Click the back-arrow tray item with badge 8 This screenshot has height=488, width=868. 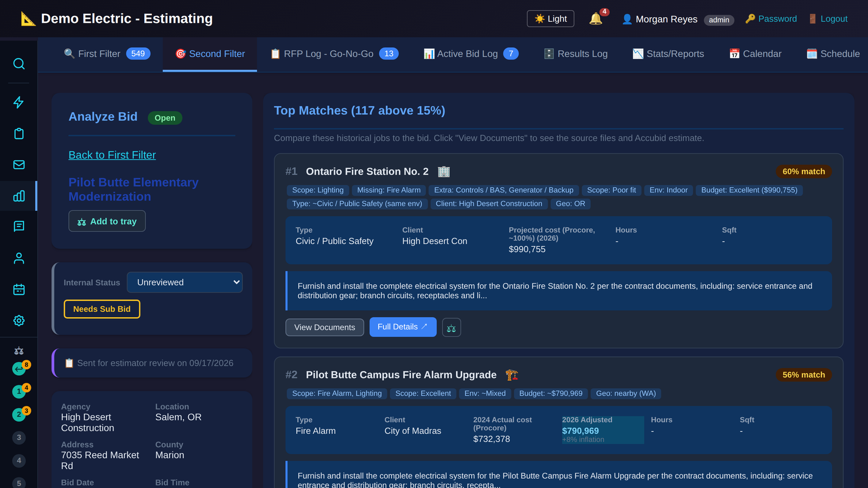pyautogui.click(x=19, y=369)
